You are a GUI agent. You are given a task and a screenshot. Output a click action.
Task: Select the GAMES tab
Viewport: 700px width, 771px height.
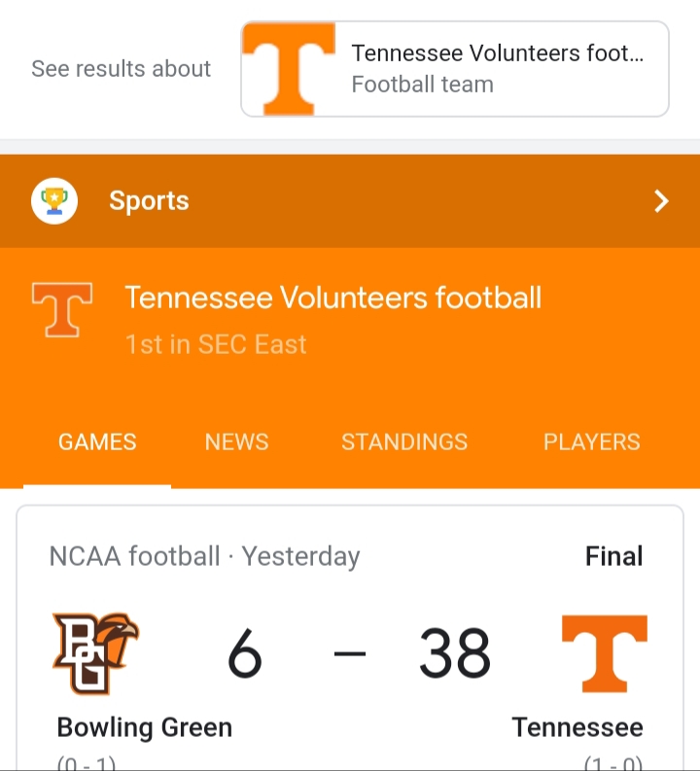pyautogui.click(x=97, y=442)
